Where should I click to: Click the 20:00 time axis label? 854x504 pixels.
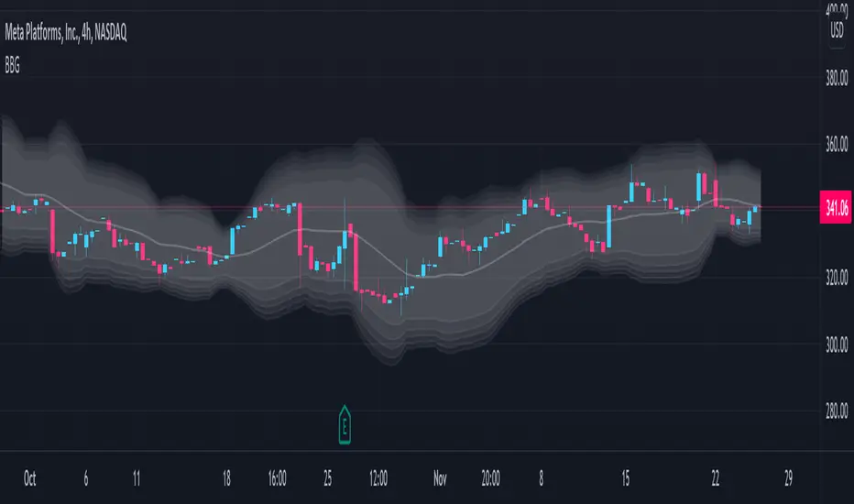[x=490, y=477]
